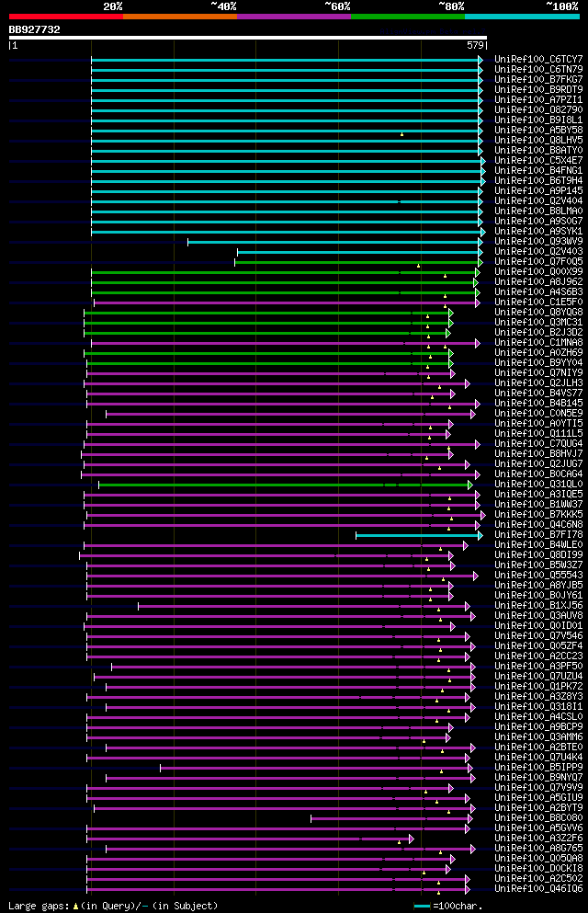This screenshot has height=913, width=588.
Task: Select the UniRef100_C7QUG4 label
Action: click(x=538, y=444)
